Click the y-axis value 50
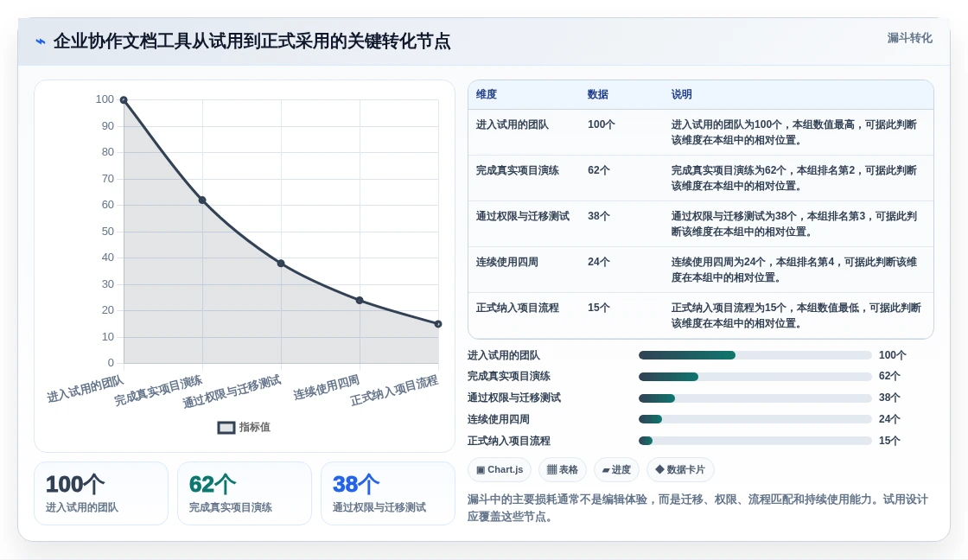The image size is (968, 560). 107,232
